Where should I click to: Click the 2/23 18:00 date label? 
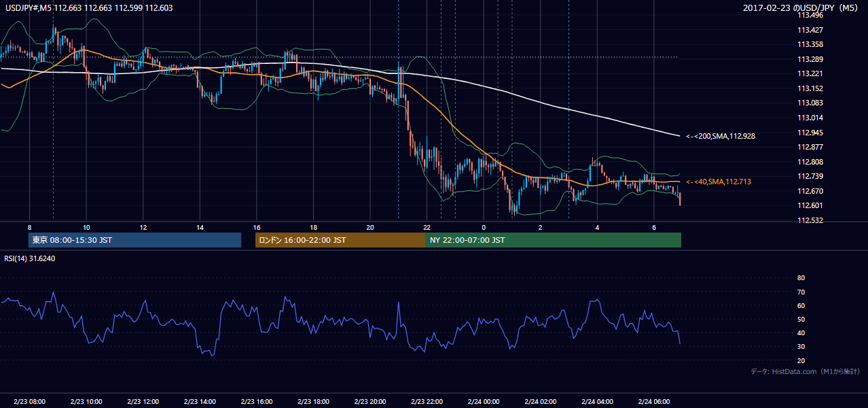(313, 402)
